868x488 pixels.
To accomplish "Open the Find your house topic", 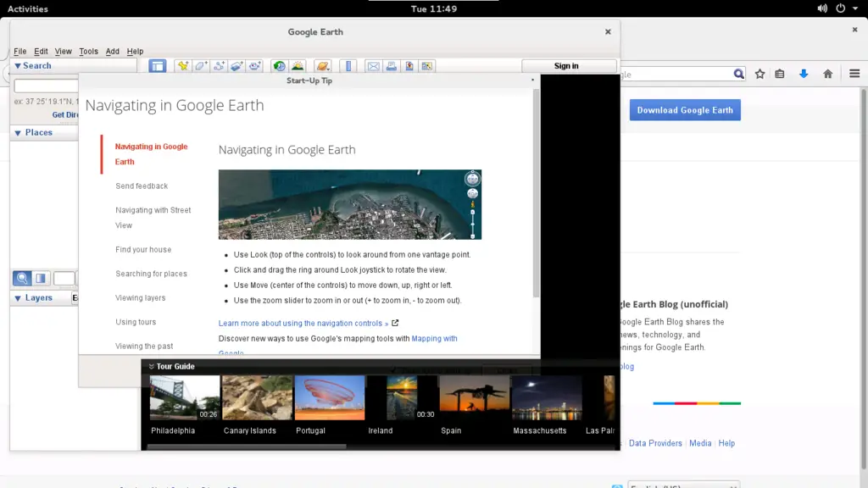I will coord(143,250).
